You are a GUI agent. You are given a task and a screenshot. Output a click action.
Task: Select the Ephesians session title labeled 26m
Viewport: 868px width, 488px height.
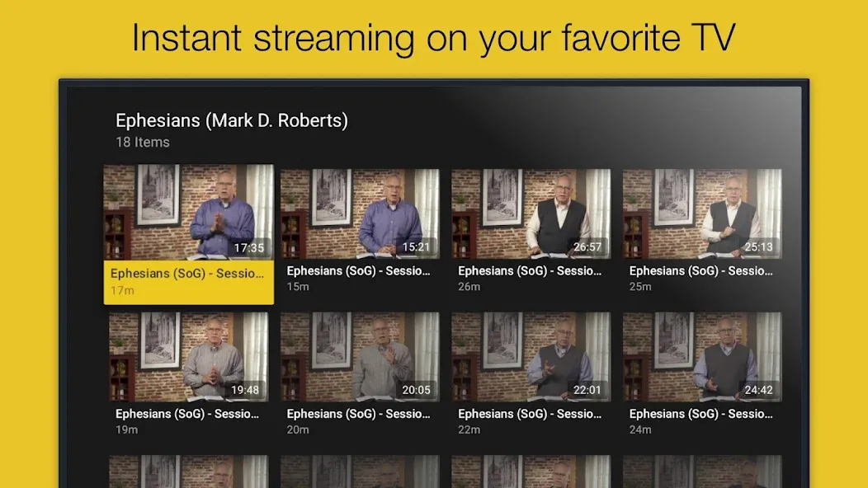point(529,271)
